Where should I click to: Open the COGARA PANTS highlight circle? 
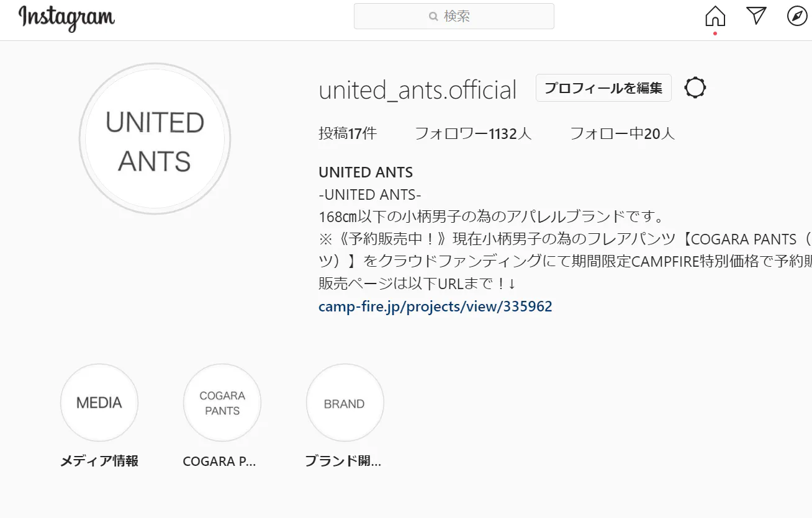[x=222, y=403]
